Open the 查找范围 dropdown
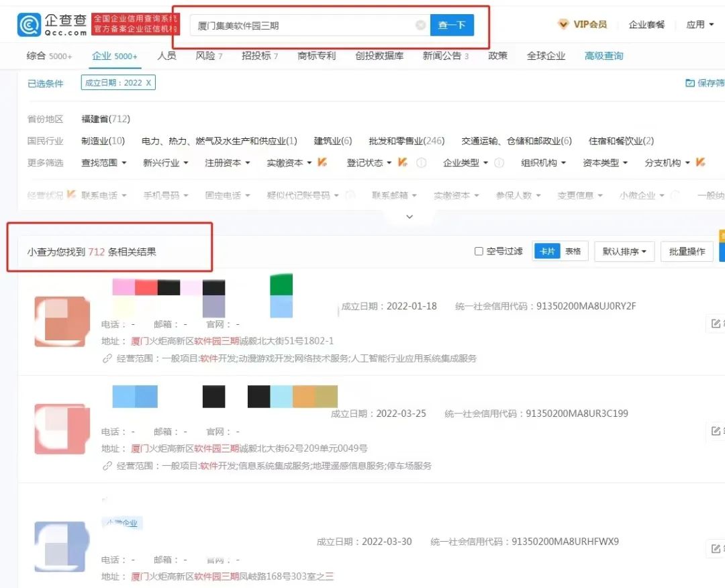Image resolution: width=725 pixels, height=588 pixels. tap(104, 162)
